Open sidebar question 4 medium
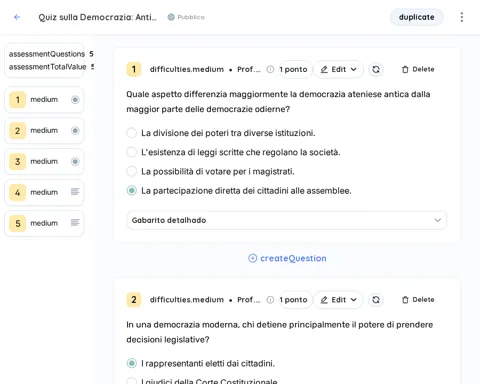The width and height of the screenshot is (480, 384). tap(44, 192)
